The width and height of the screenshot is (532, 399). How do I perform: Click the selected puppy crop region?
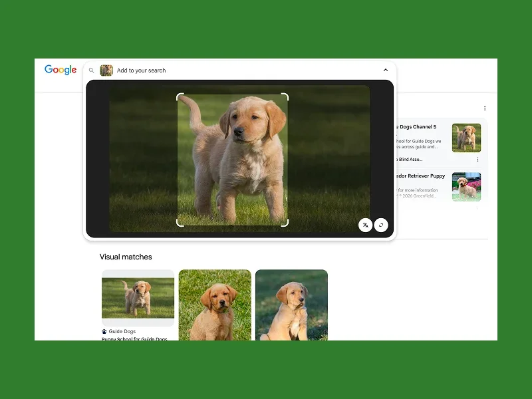coord(232,160)
